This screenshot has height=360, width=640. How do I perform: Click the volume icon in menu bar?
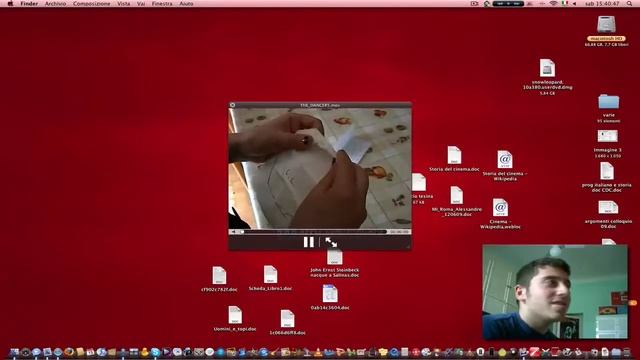pos(575,4)
